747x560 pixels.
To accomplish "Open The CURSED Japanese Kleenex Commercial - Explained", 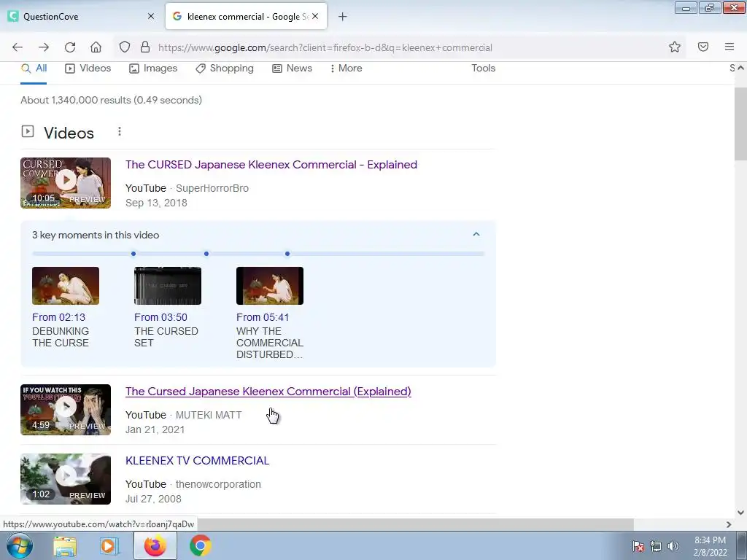I will 271,165.
